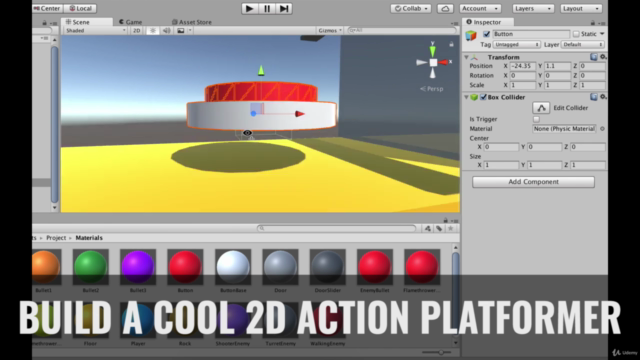Click the scene effects image icon
The image size is (640, 360).
tap(181, 31)
